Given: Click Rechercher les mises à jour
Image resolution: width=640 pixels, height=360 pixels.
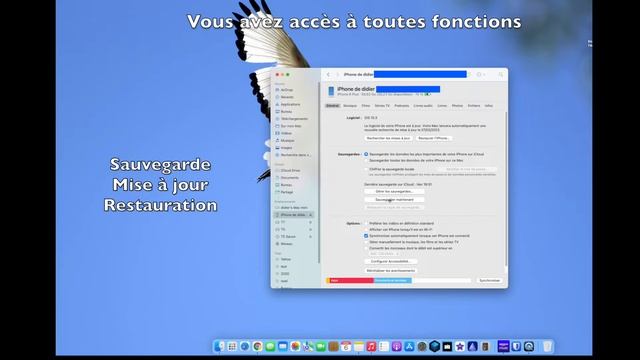Looking at the screenshot, I should coord(388,138).
